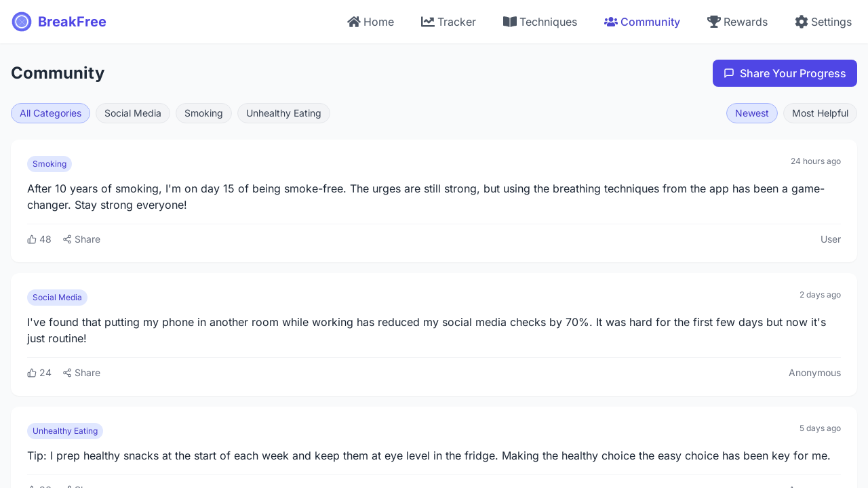Show only Unhealthy Eating posts
The height and width of the screenshot is (488, 868).
[x=283, y=113]
